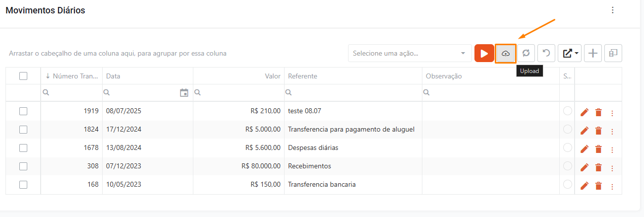
Task: Open the 'Selecione uma ação...' dropdown
Action: [x=410, y=53]
